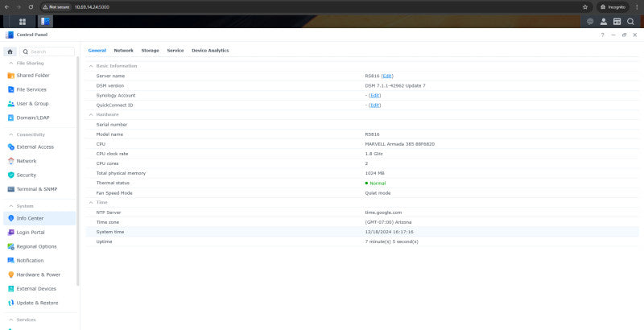Switch to the General tab
The image size is (644, 330).
97,51
